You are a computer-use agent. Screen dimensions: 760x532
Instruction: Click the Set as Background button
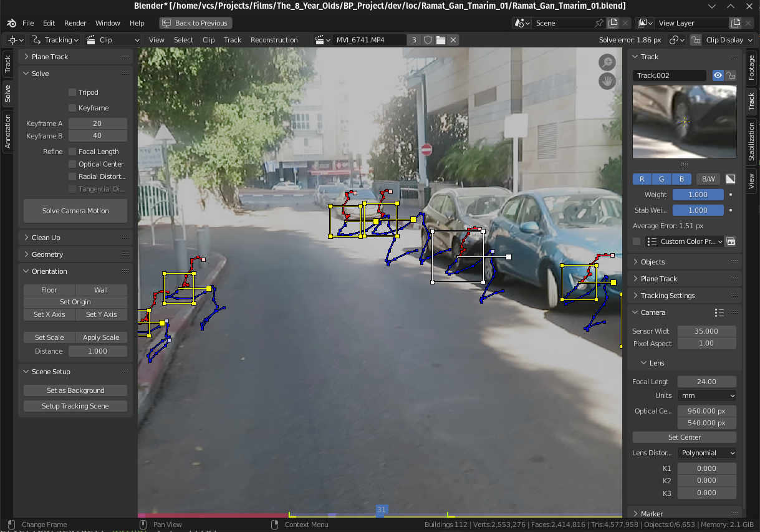(x=75, y=390)
